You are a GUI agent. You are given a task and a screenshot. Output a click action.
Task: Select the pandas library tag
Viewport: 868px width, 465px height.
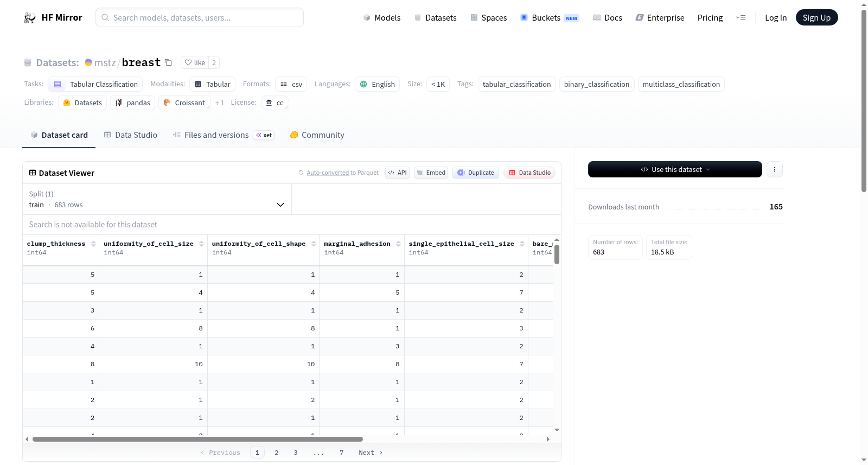133,103
